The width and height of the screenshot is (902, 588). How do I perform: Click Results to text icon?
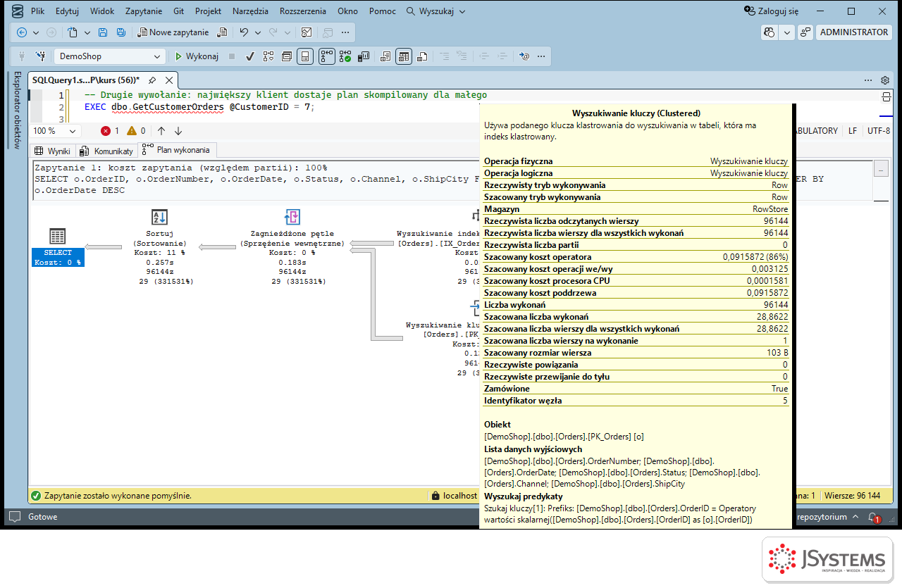pos(385,56)
